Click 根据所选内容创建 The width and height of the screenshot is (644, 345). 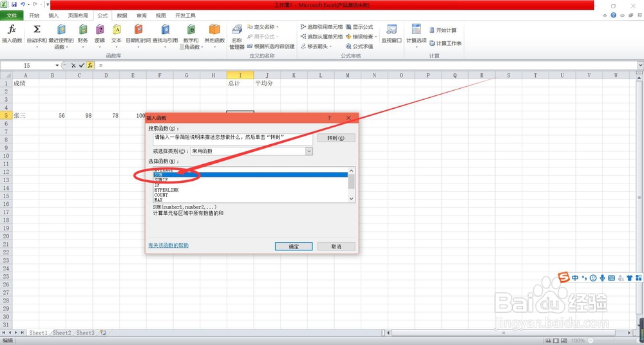point(271,46)
